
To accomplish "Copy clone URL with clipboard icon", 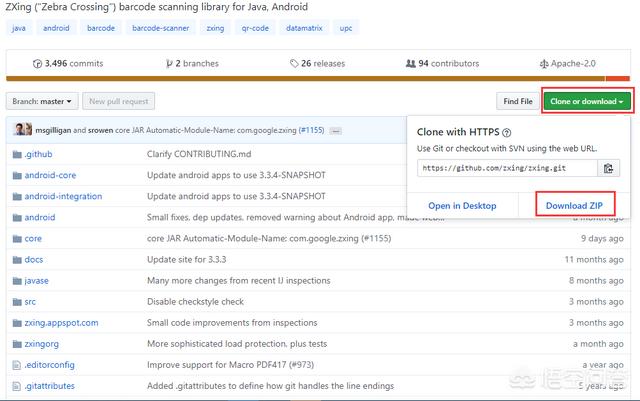I will click(608, 168).
